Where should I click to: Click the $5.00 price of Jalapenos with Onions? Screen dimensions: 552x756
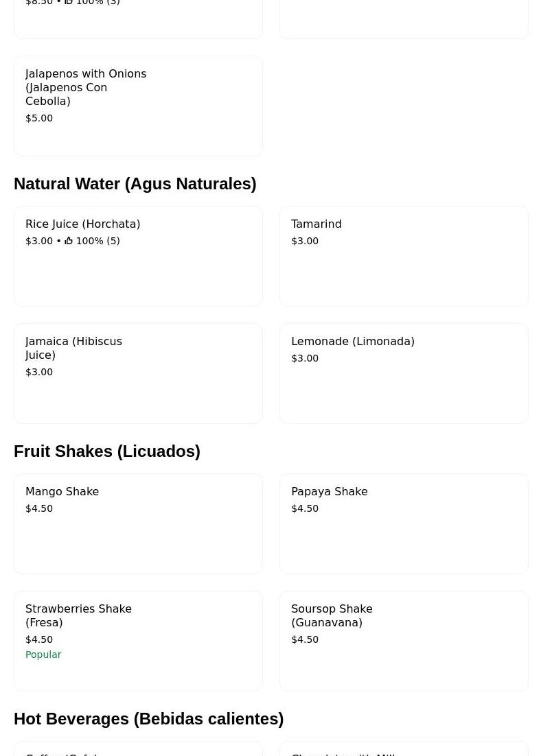[x=39, y=118]
